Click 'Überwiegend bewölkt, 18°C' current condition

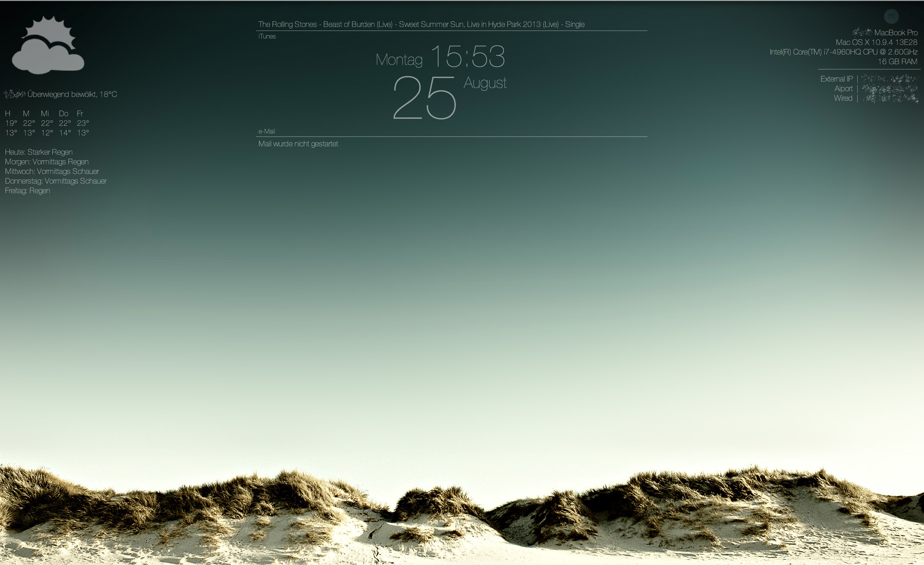tap(72, 94)
